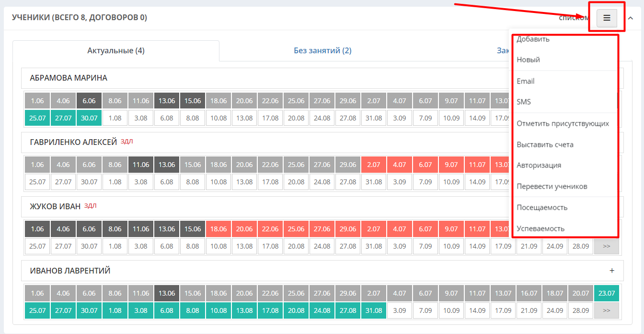Open student Абрамова Марина
The image size is (644, 334).
pos(69,78)
